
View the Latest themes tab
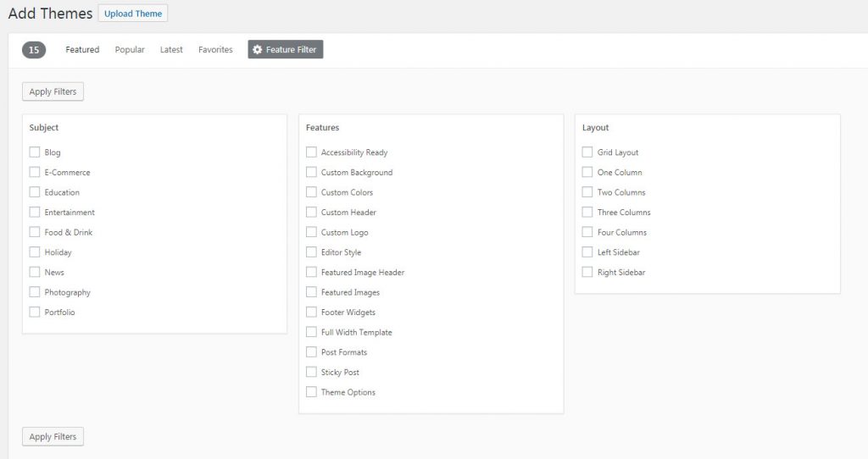coord(171,49)
